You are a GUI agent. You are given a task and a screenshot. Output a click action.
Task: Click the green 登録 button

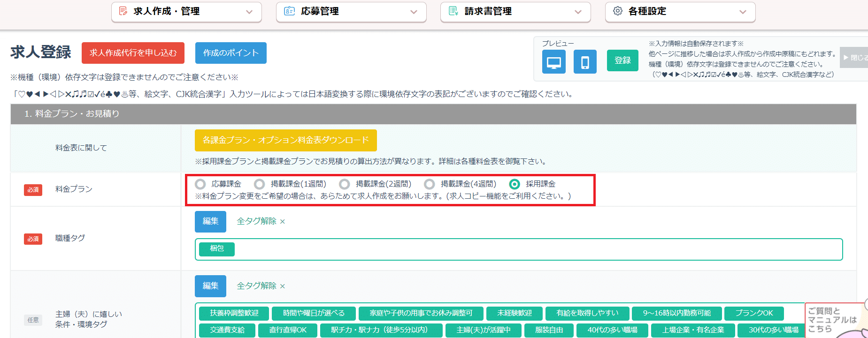tap(622, 60)
